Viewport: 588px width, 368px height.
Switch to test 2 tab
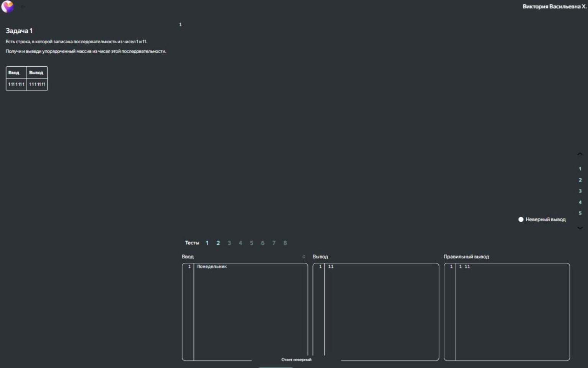[218, 243]
